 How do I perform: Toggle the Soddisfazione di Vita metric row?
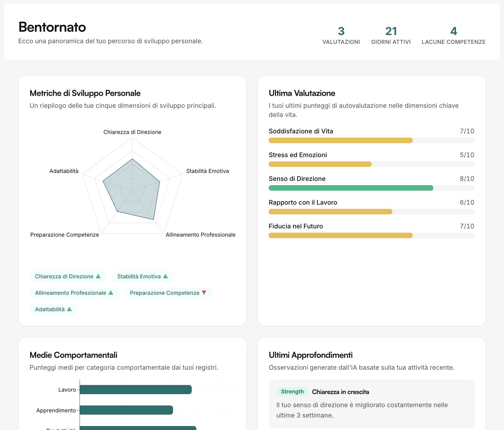point(371,135)
